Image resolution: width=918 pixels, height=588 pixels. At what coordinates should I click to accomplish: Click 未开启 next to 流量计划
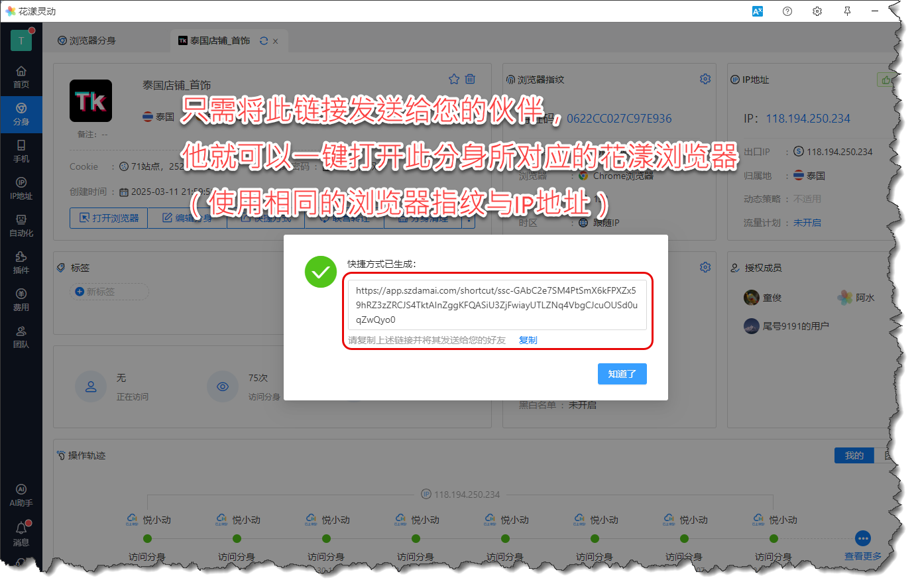tap(807, 223)
